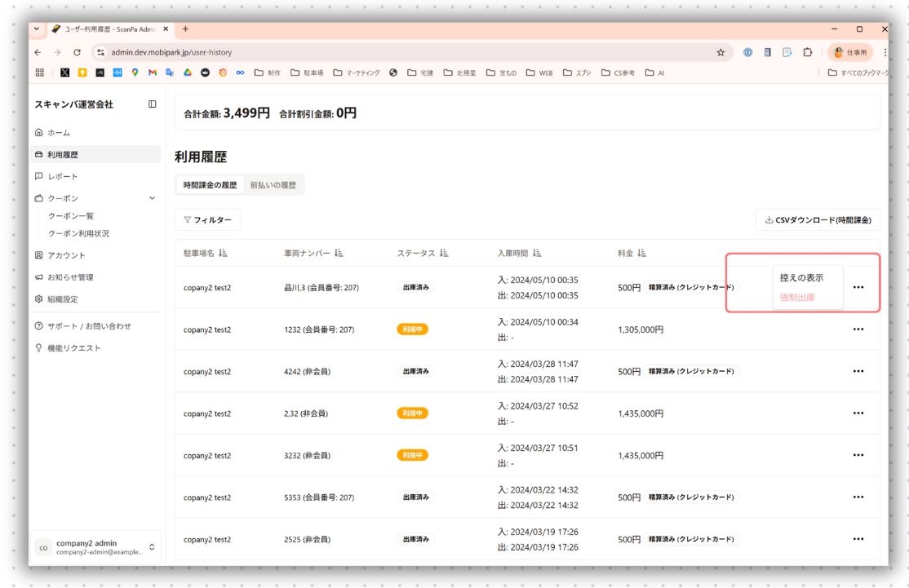Sort by 車両ナンバー column sort icon

[339, 254]
